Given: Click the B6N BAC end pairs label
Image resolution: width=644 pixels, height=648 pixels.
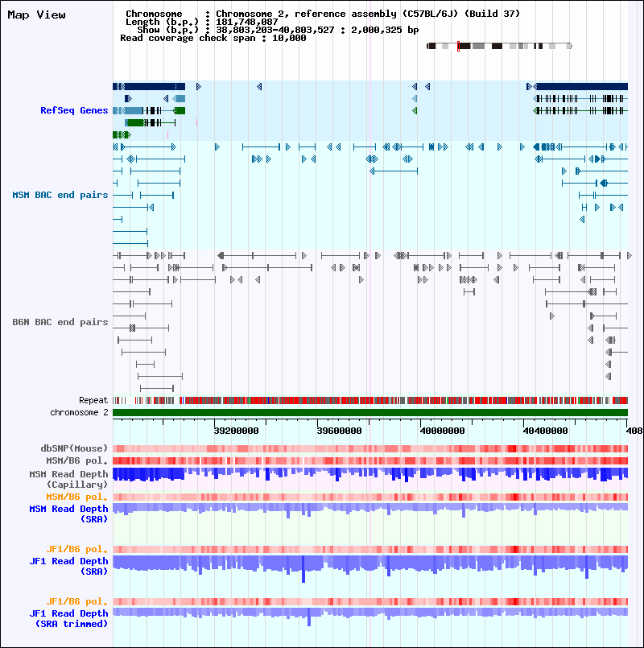Looking at the screenshot, I should pos(60,322).
